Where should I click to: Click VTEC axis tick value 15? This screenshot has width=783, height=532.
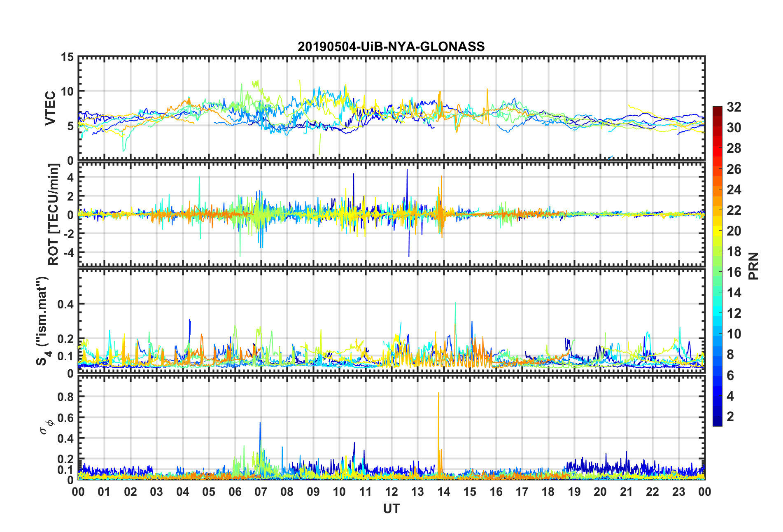tap(68, 57)
